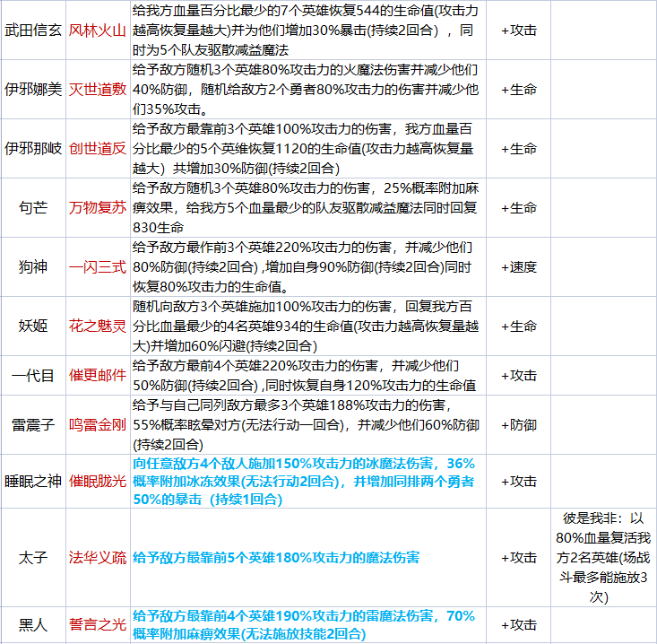Click the skill name 创世道反
This screenshot has height=644, width=657.
(98, 148)
